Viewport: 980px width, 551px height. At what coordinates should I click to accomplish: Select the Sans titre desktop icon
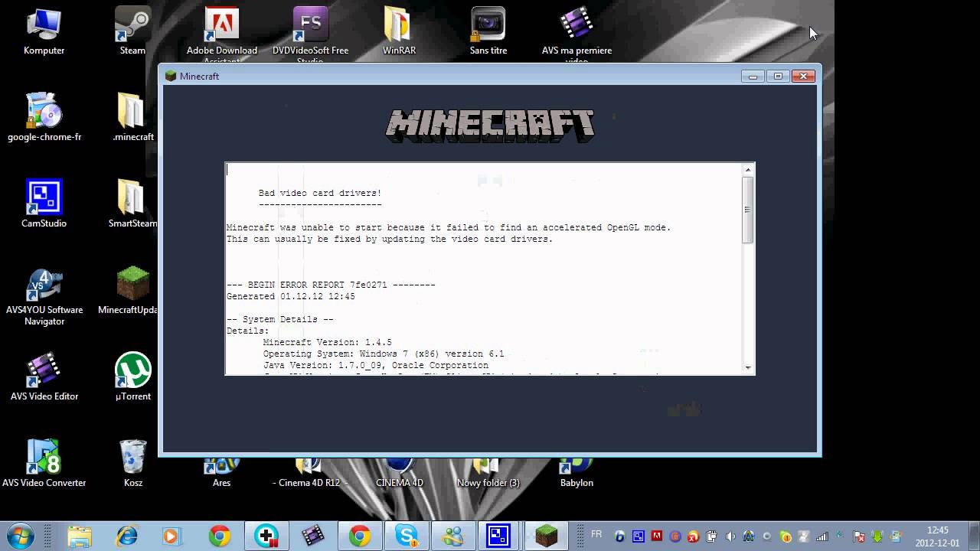(x=488, y=31)
